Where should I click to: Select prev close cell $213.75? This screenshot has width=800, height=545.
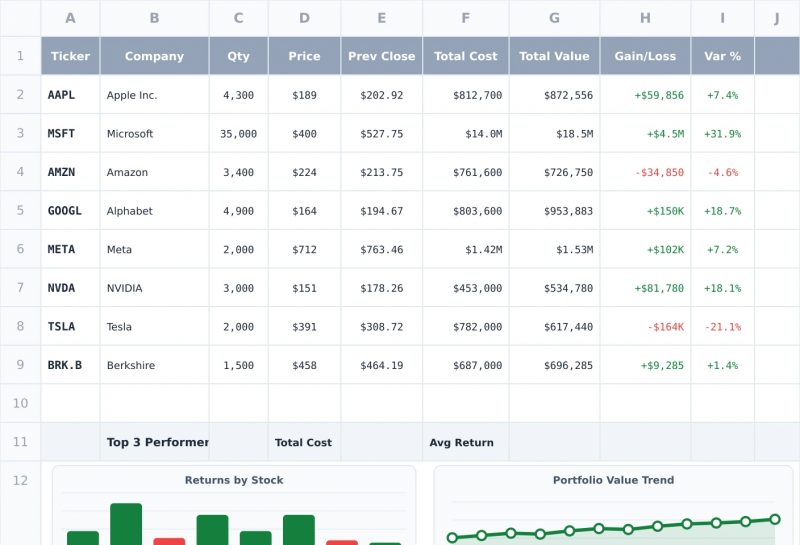tap(382, 172)
